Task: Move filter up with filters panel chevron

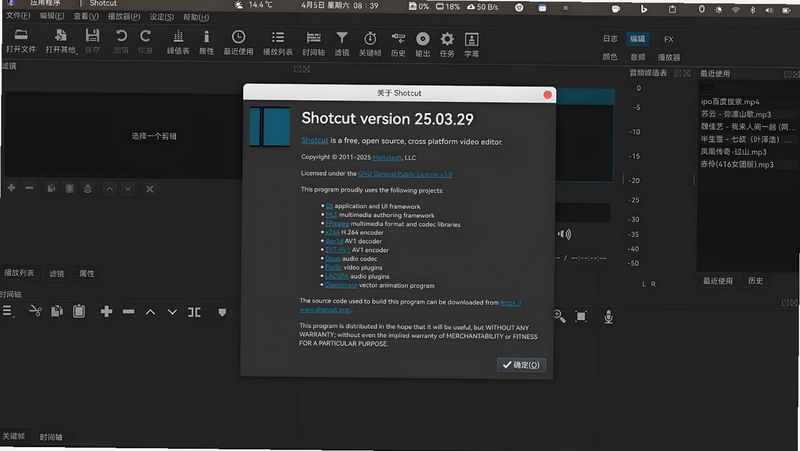Action: tap(110, 189)
